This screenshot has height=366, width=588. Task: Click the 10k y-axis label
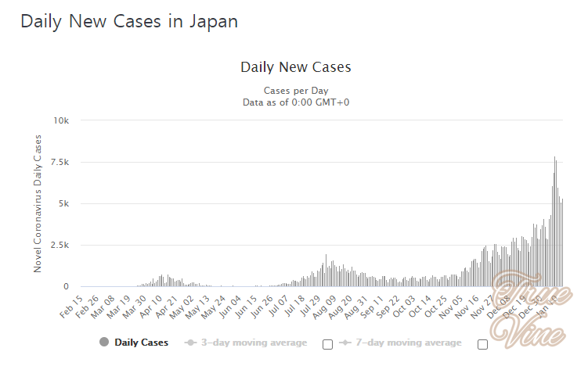click(62, 120)
